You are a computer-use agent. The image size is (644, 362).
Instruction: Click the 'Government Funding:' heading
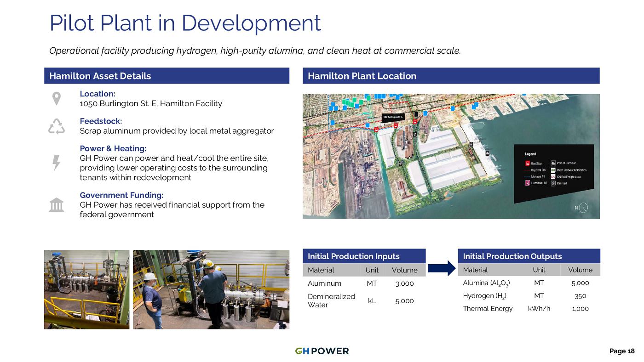(121, 195)
